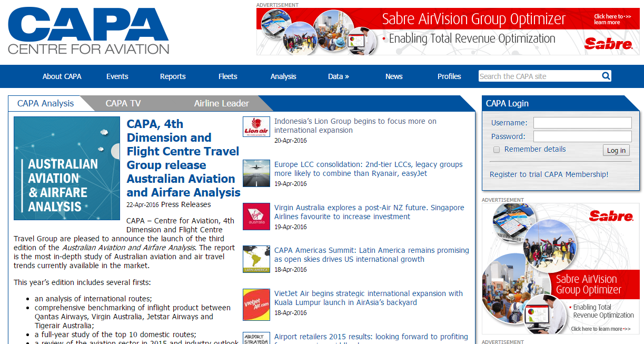This screenshot has height=344, width=644.
Task: Click Register to trial CAPA Membership link
Action: pyautogui.click(x=549, y=174)
